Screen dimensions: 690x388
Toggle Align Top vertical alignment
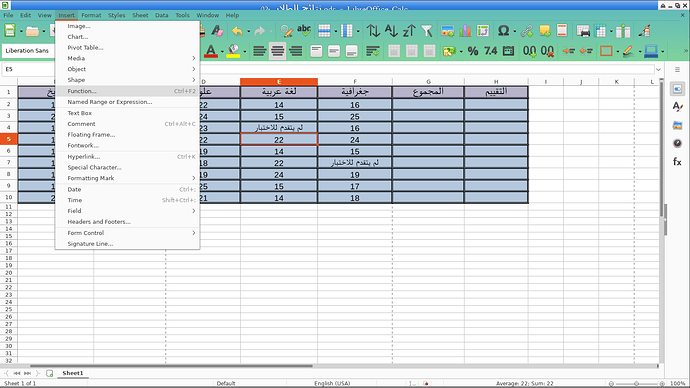[316, 51]
